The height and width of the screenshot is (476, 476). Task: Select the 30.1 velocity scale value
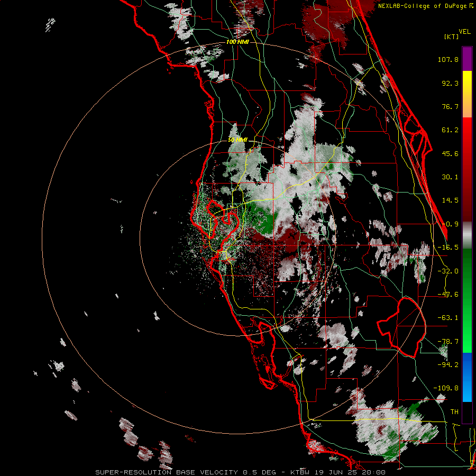[x=450, y=177]
